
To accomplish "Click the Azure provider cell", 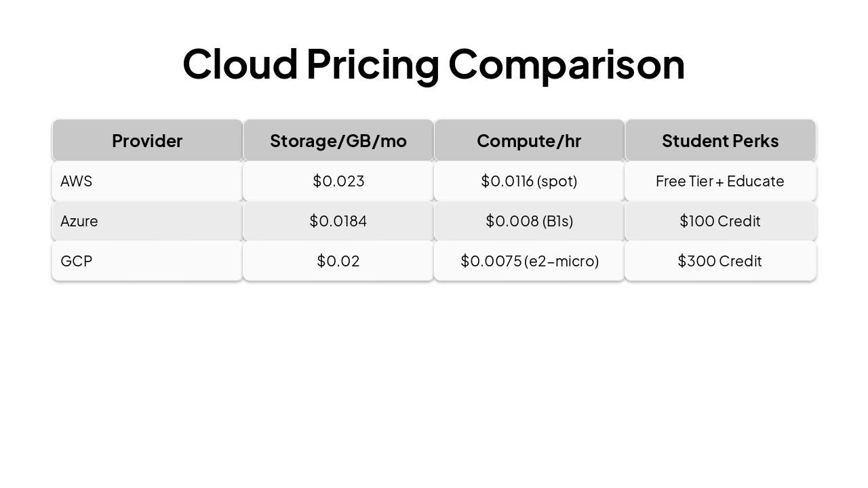I will pyautogui.click(x=147, y=221).
